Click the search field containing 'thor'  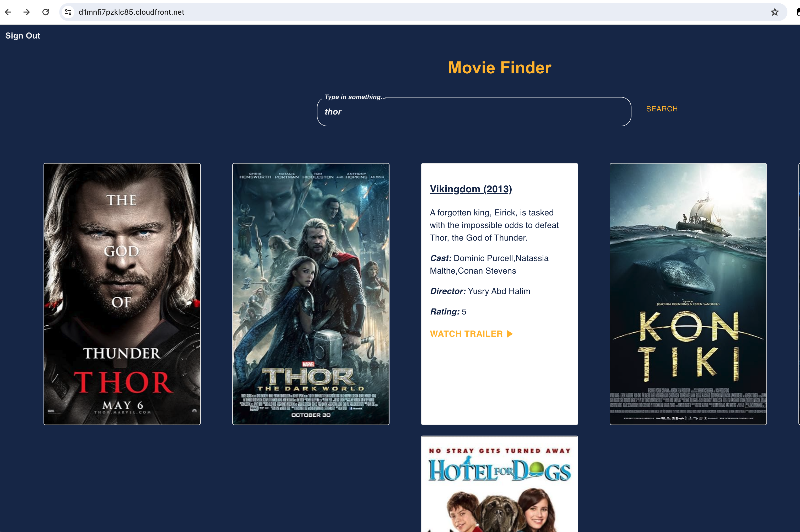tap(474, 112)
